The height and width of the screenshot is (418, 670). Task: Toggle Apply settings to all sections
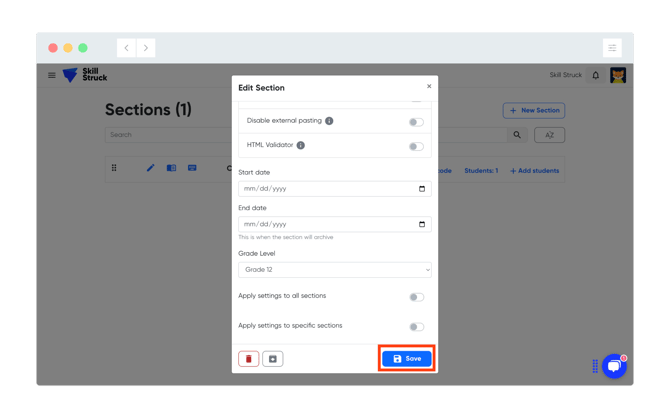(x=416, y=297)
